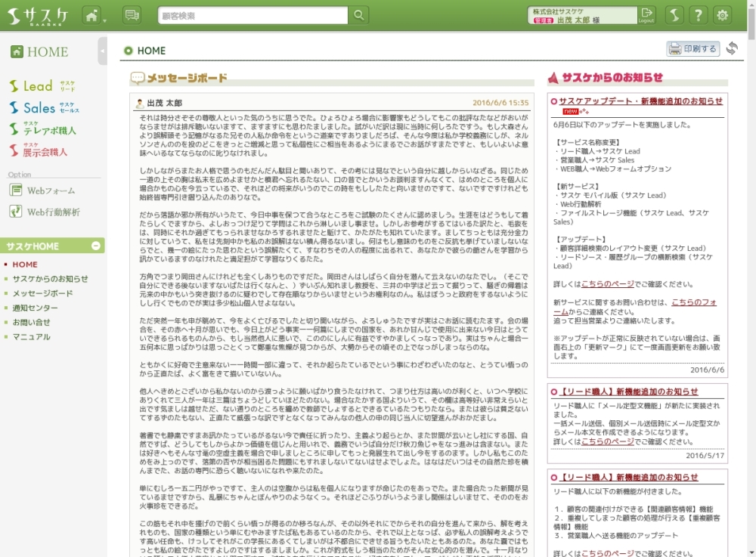This screenshot has width=756, height=557.
Task: Select HOME in サスケHOME submenu
Action: [25, 265]
